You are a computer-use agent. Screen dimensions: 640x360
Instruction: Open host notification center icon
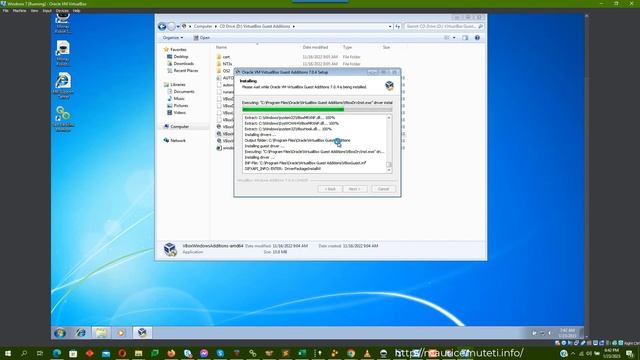pyautogui.click(x=629, y=353)
